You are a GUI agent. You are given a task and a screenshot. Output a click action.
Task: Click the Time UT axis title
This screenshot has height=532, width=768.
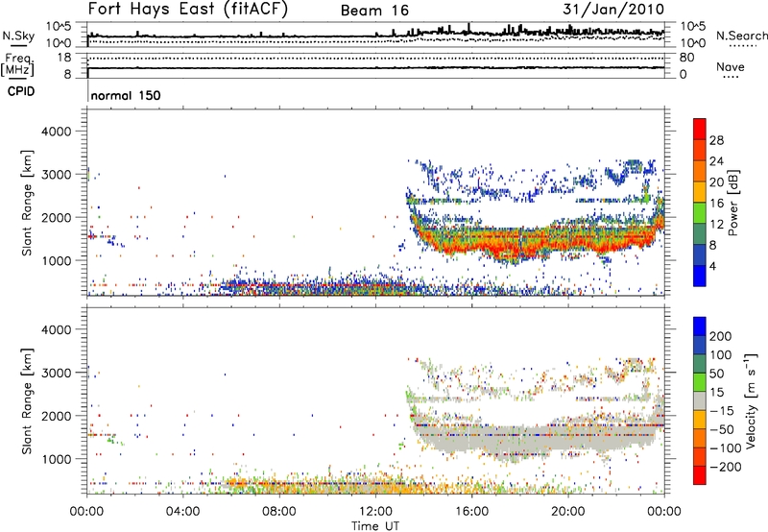click(x=375, y=526)
